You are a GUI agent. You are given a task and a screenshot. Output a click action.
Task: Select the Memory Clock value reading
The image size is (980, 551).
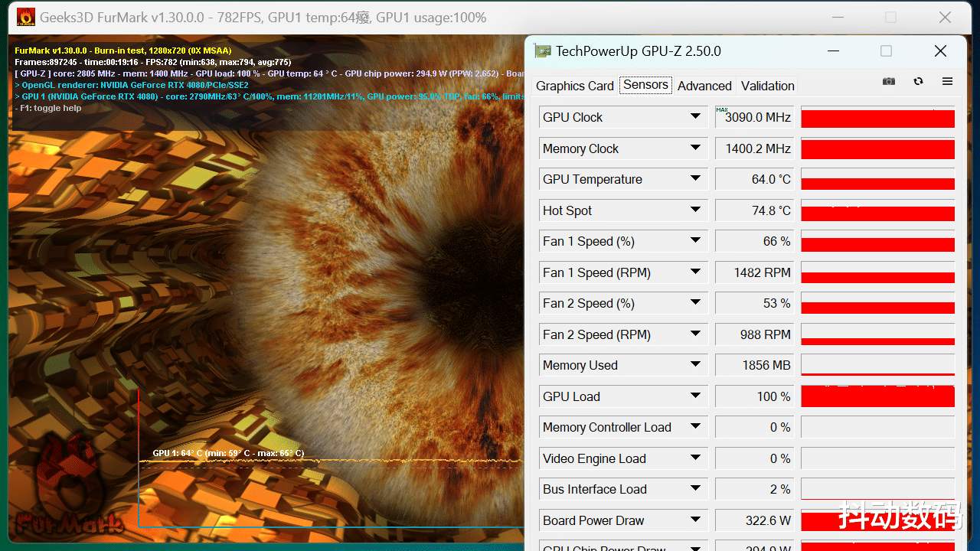click(x=754, y=148)
